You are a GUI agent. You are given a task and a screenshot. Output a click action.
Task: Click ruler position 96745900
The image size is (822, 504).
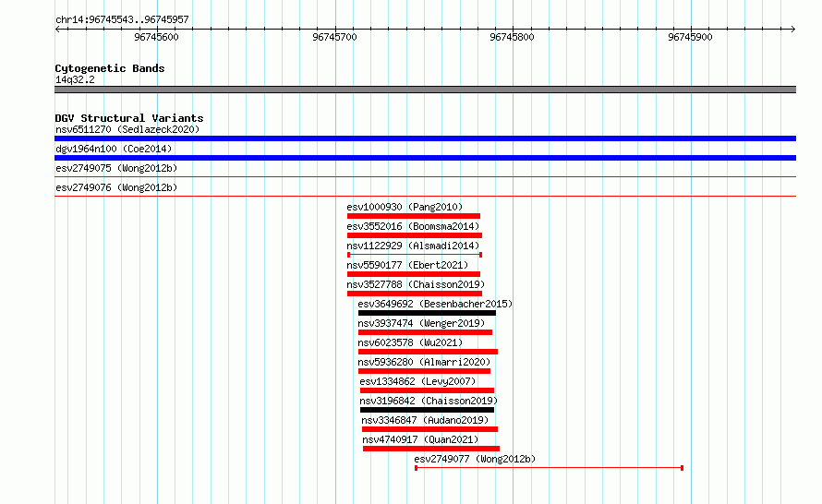coord(690,37)
